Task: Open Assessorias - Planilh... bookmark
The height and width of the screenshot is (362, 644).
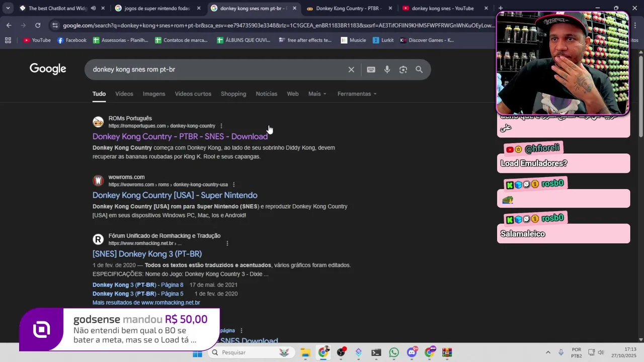Action: tap(121, 40)
